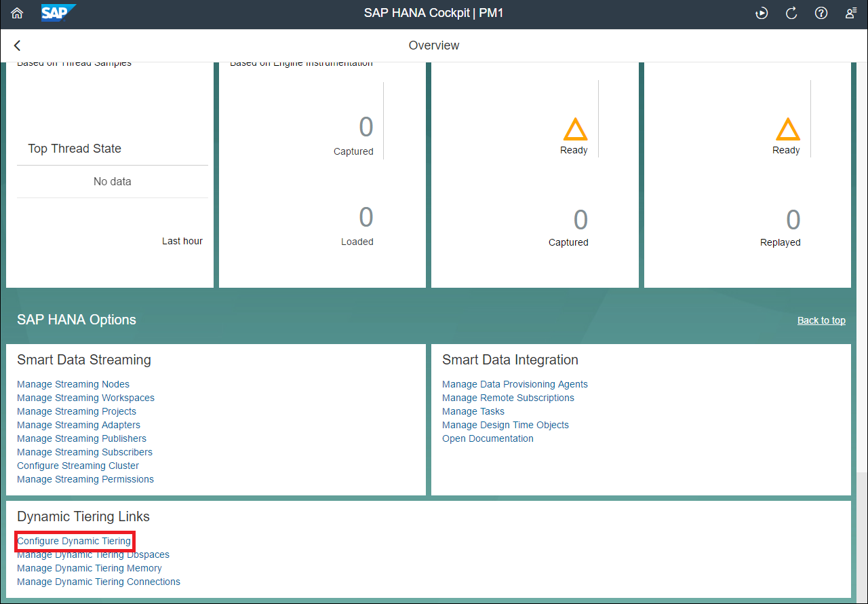Image resolution: width=868 pixels, height=604 pixels.
Task: Refresh the cockpit with the reload icon
Action: 791,13
